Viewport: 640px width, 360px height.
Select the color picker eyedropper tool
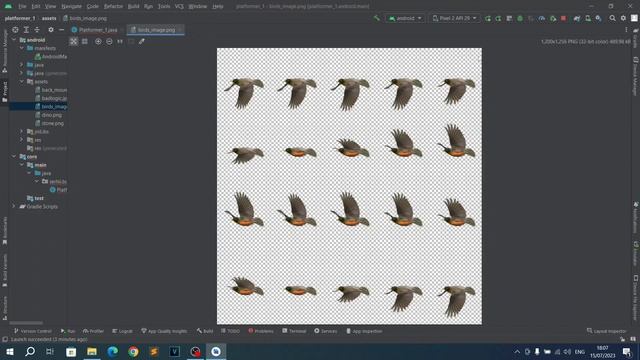(142, 41)
